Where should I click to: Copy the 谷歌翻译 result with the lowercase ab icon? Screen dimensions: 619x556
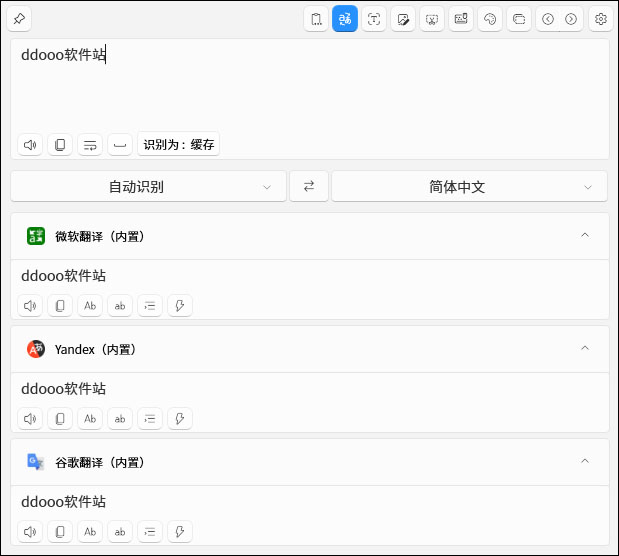coord(120,532)
